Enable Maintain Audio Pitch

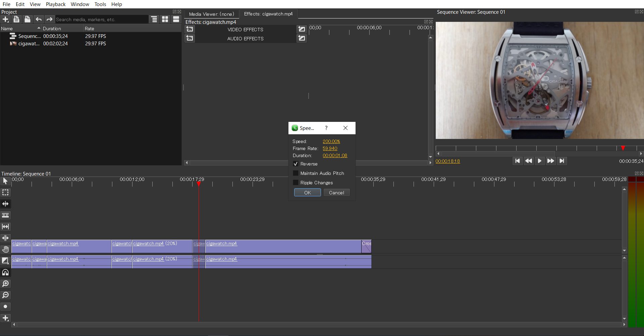pos(296,173)
